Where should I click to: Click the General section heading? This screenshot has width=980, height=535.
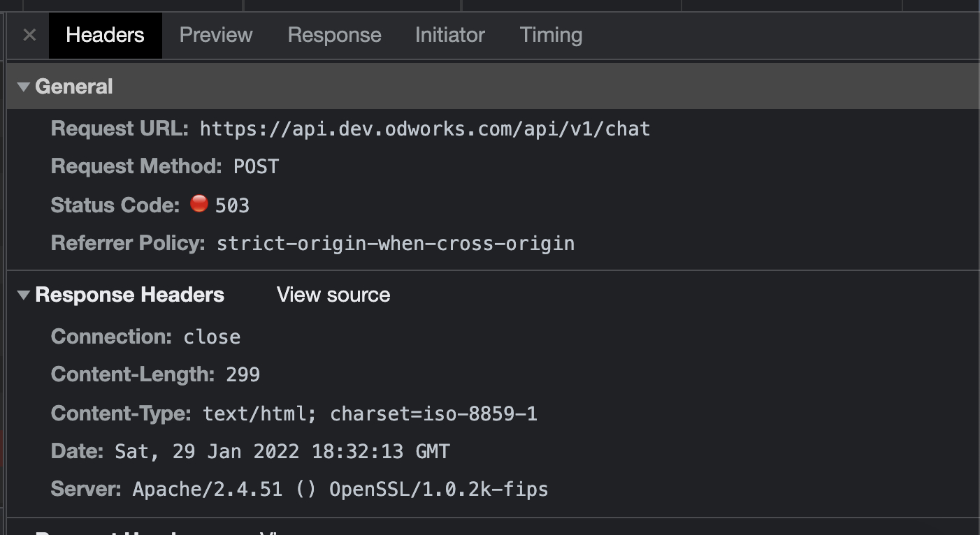73,87
